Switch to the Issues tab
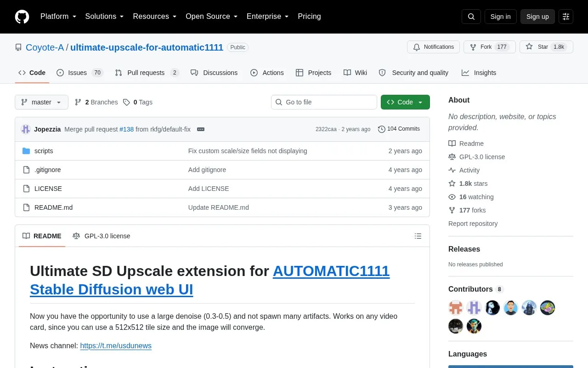The width and height of the screenshot is (588, 368). coord(80,73)
